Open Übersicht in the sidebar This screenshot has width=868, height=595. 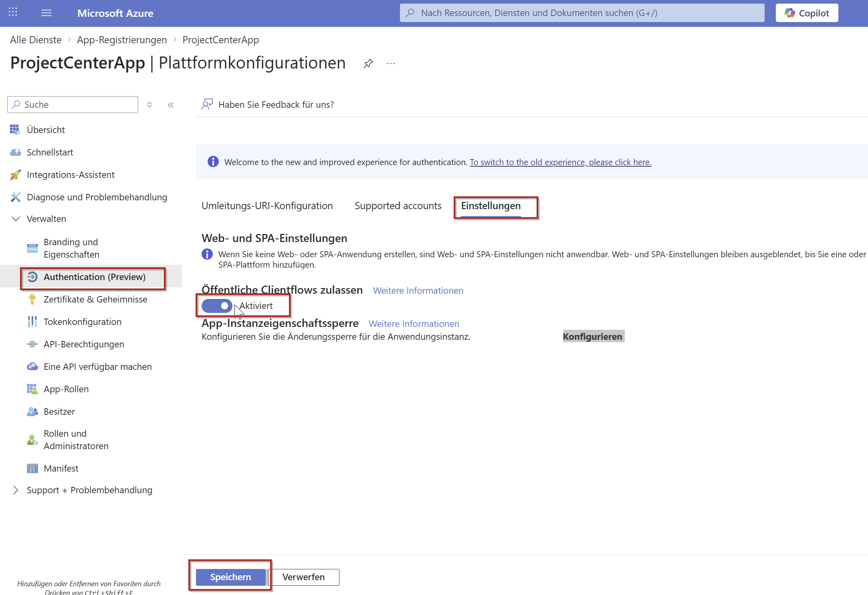[46, 130]
